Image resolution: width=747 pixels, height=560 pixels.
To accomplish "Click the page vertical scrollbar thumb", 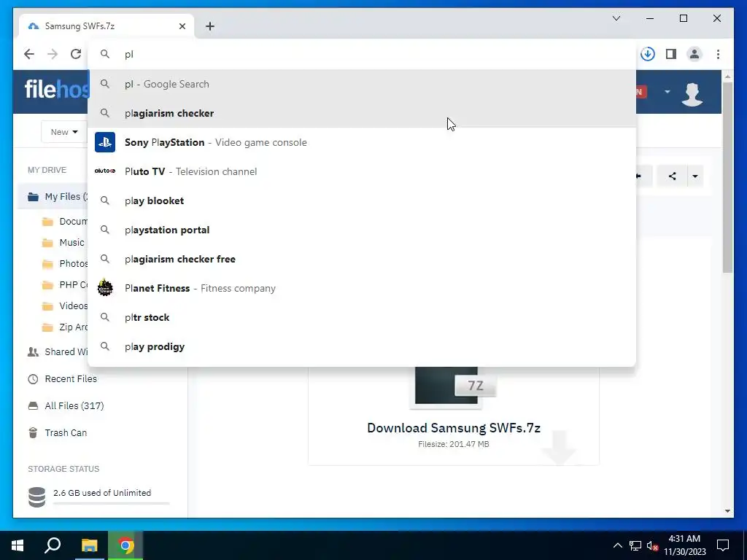I will coord(727,177).
